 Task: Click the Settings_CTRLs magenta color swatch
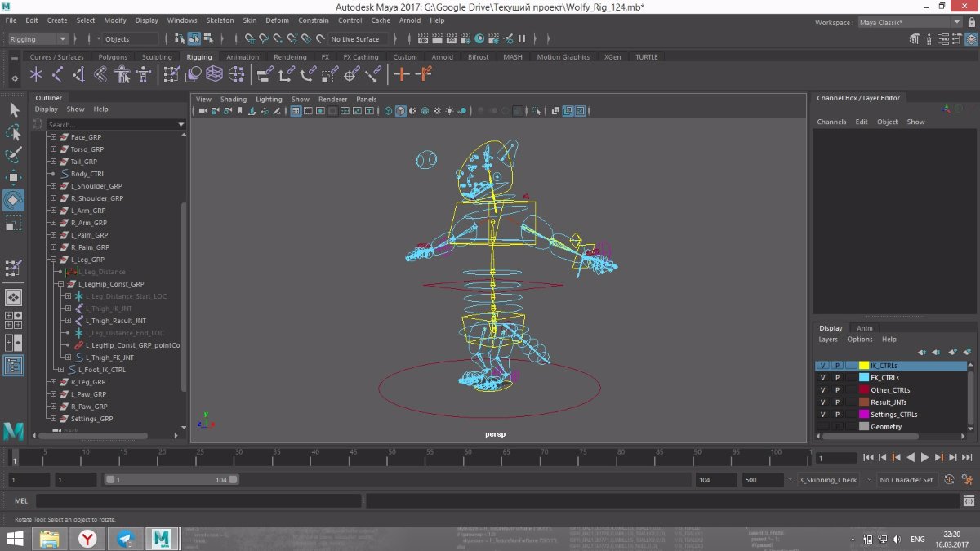pos(864,415)
